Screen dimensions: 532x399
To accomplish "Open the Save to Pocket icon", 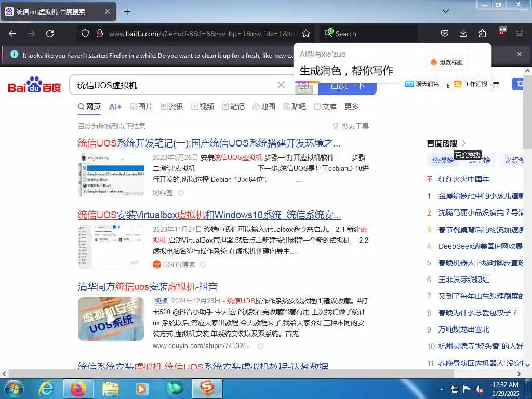I will [x=445, y=33].
